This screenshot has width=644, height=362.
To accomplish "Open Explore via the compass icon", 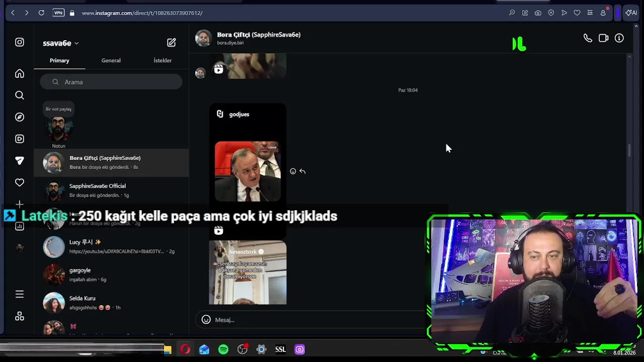I will point(20,117).
